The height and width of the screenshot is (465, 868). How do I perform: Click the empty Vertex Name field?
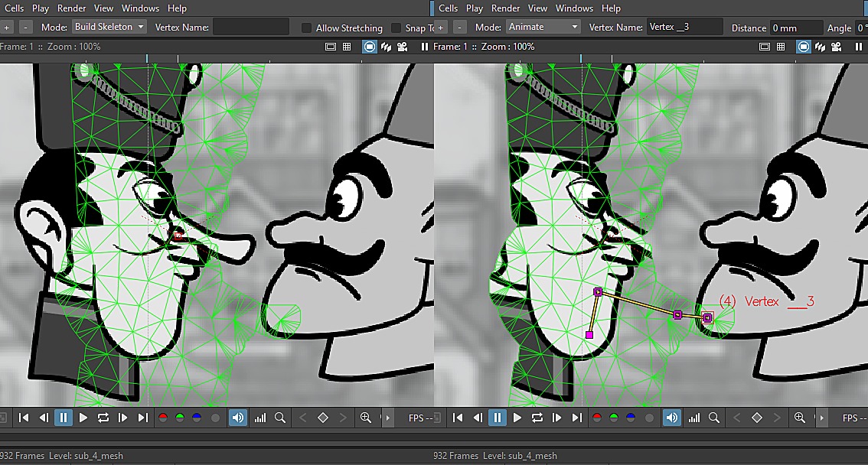click(x=251, y=27)
